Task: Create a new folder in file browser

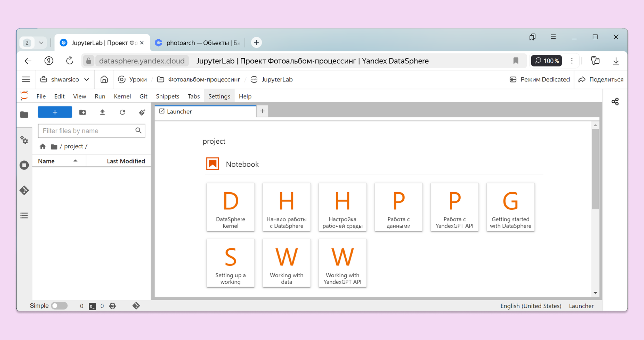Action: click(83, 112)
